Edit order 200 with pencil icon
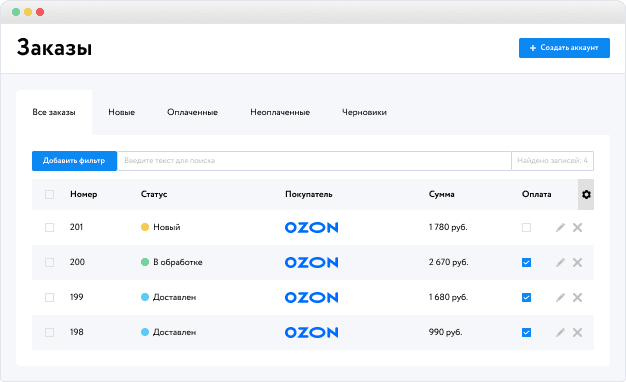 pos(561,263)
